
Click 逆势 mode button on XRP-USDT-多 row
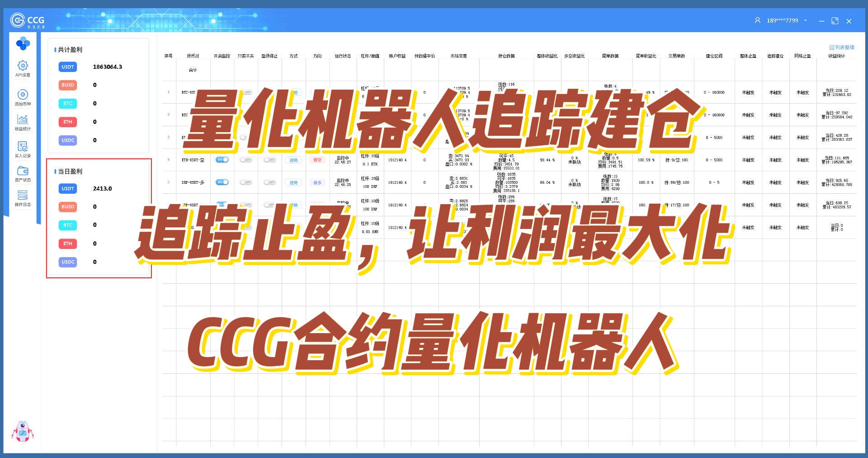(x=293, y=183)
